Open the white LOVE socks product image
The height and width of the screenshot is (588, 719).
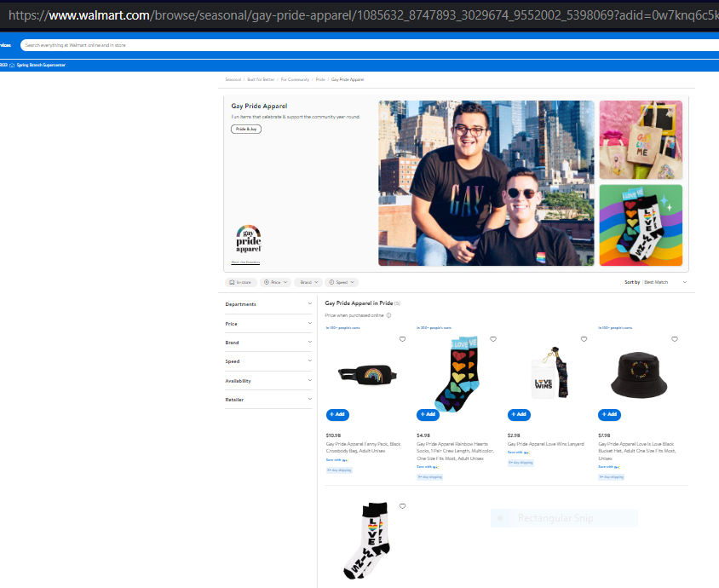[x=368, y=540]
